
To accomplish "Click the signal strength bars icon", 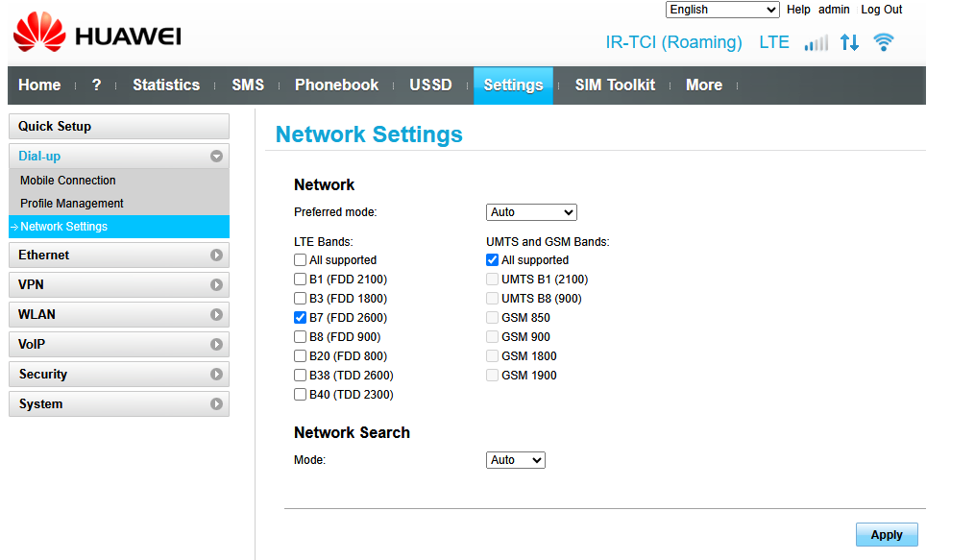I will pos(816,42).
